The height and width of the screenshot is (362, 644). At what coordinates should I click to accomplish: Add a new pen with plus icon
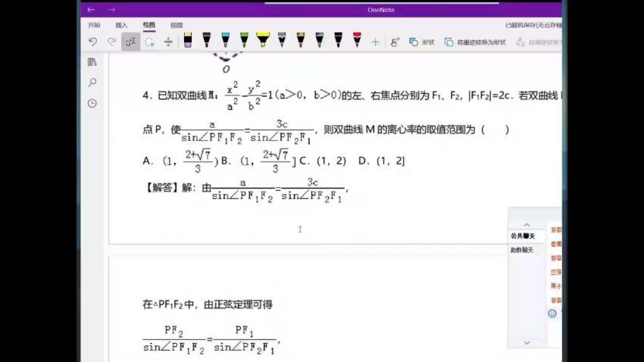pos(375,42)
